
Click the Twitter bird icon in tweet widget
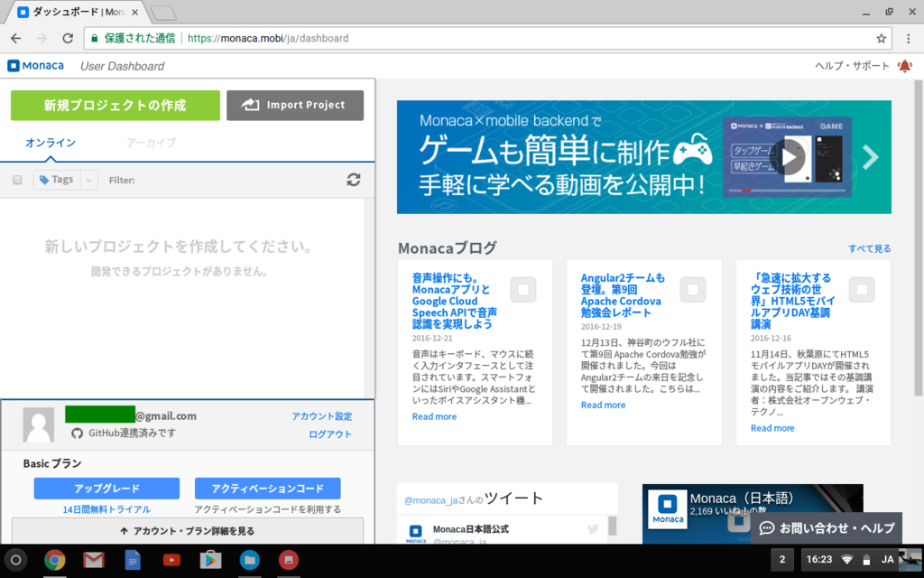[593, 529]
